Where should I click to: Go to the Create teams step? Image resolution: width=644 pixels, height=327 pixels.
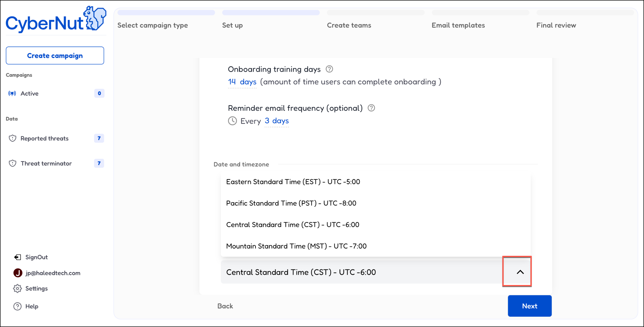[x=349, y=25]
